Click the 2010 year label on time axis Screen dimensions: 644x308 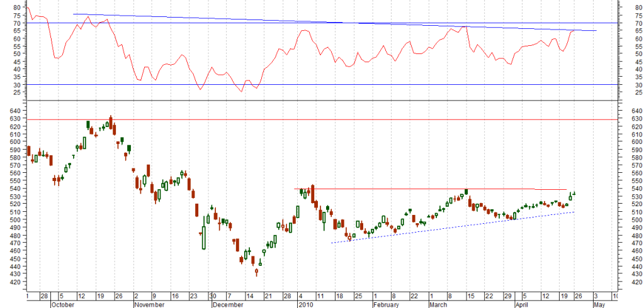(x=305, y=305)
